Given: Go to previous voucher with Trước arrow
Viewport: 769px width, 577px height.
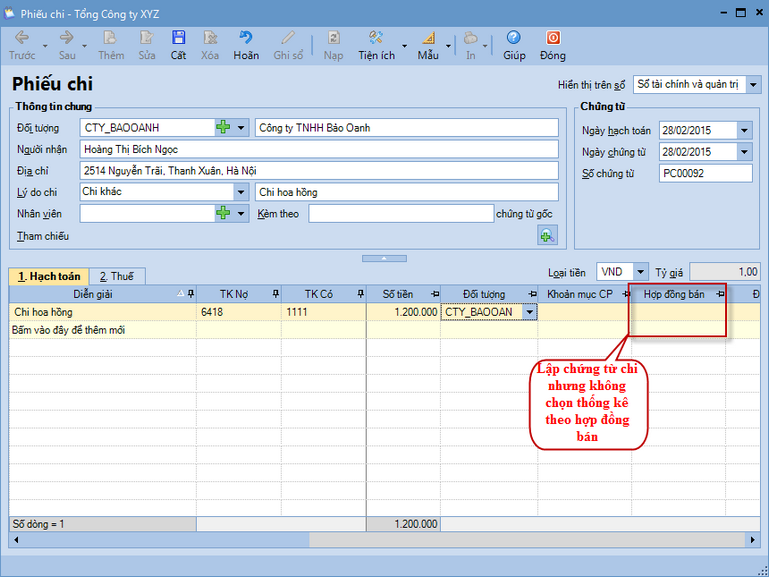Looking at the screenshot, I should pos(22,38).
